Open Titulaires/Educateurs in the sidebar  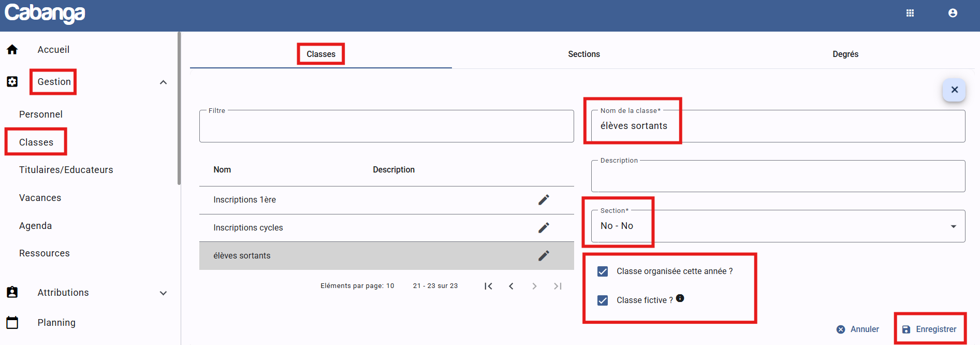[x=66, y=170]
